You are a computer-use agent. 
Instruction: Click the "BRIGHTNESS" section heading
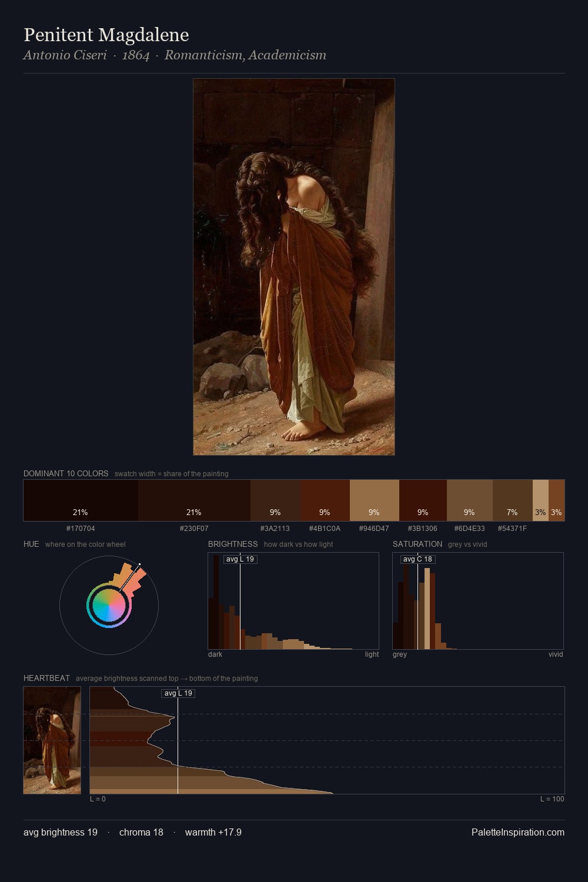coord(233,544)
